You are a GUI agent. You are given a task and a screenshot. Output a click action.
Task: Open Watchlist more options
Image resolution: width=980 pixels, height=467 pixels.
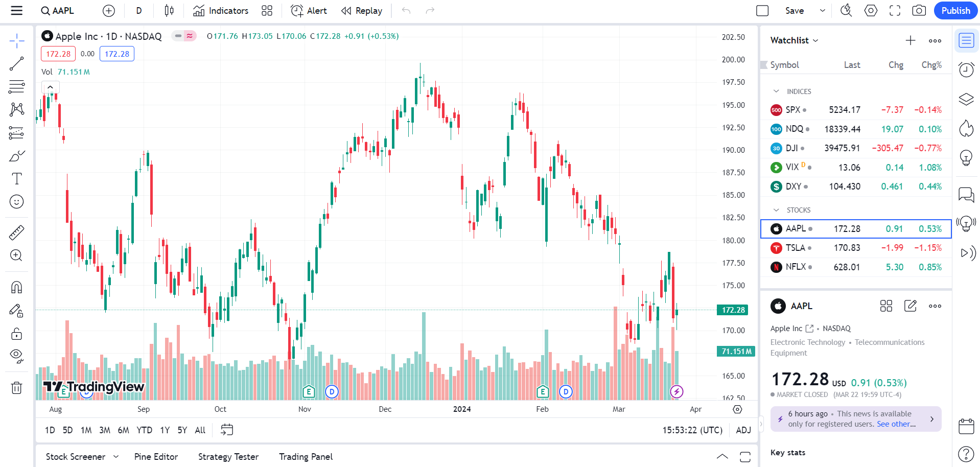(935, 41)
